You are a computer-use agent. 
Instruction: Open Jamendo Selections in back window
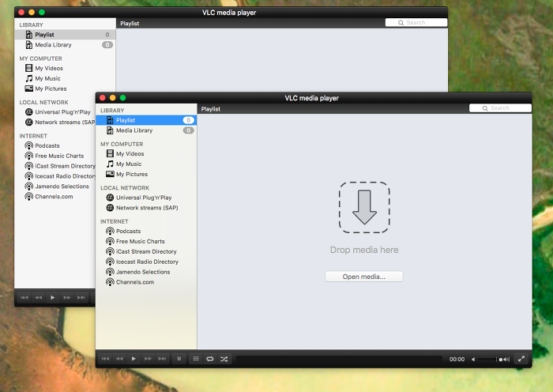55,187
